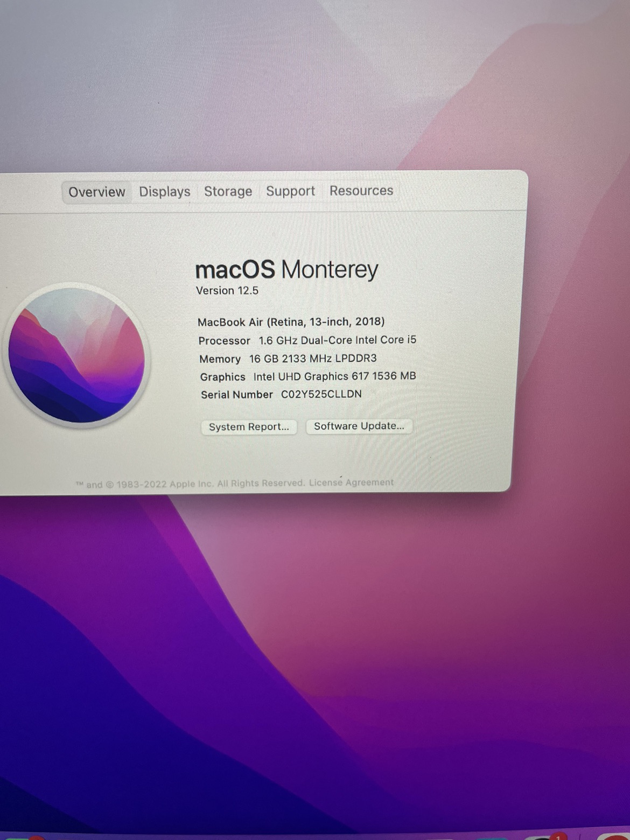This screenshot has height=840, width=630.
Task: Click the macOS Monterey round logo image
Action: point(76,355)
